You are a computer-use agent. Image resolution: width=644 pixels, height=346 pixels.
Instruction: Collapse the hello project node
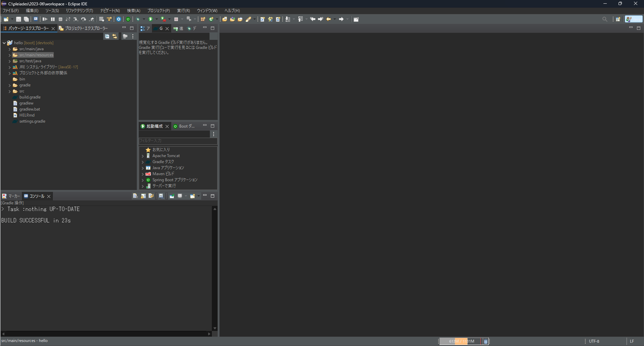[4, 43]
